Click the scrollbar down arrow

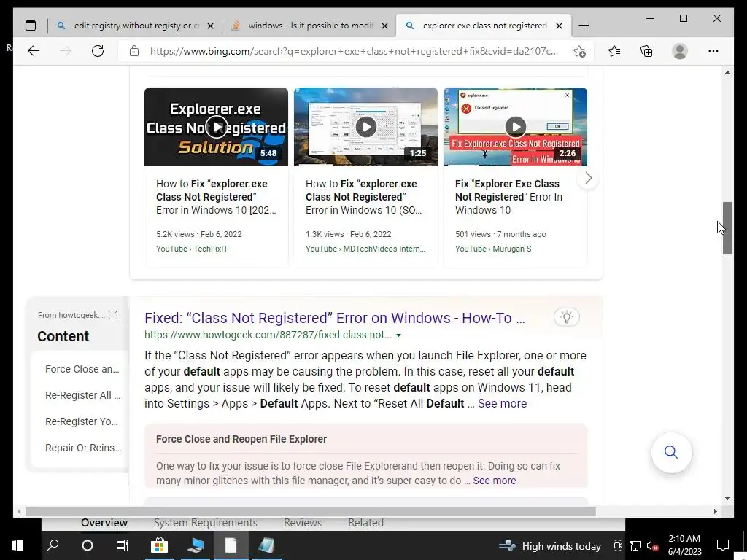727,499
